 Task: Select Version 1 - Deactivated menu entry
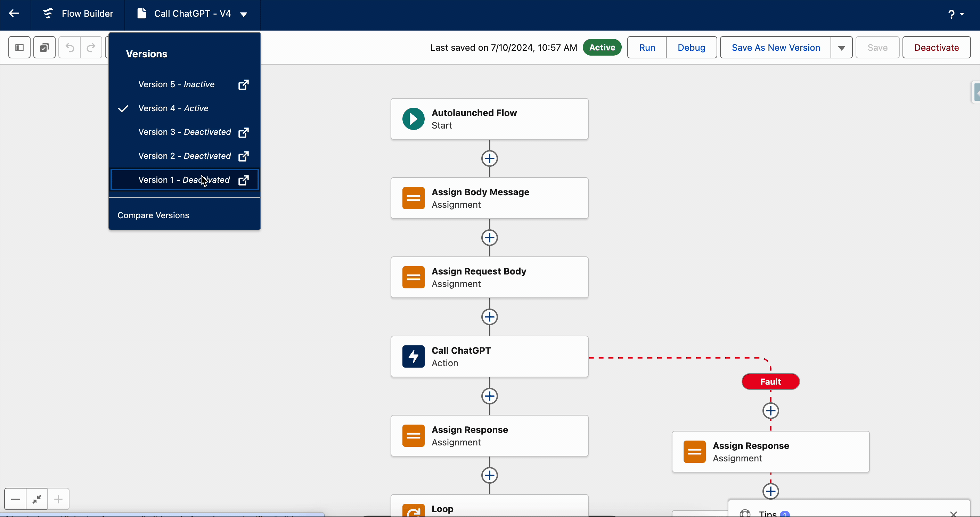pyautogui.click(x=184, y=180)
